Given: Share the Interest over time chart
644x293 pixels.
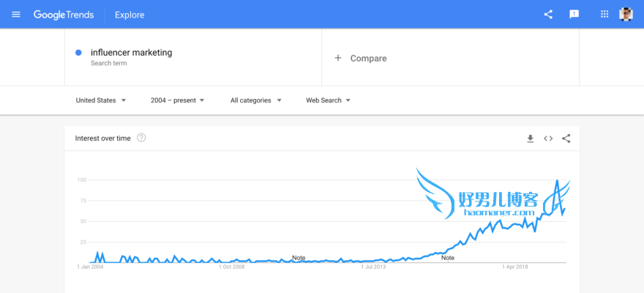Looking at the screenshot, I should (566, 138).
